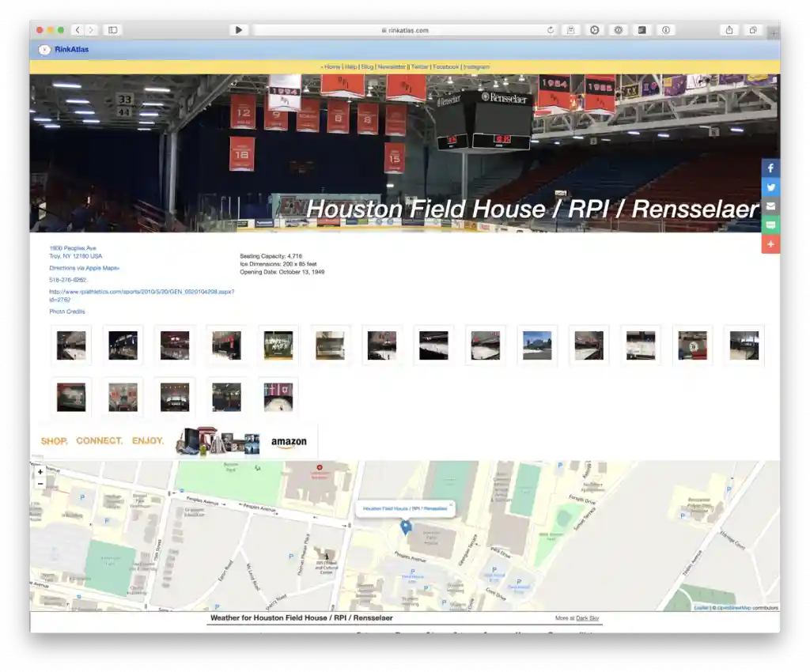810x672 pixels.
Task: Open OpenStreetMap attribution link
Action: [734, 608]
